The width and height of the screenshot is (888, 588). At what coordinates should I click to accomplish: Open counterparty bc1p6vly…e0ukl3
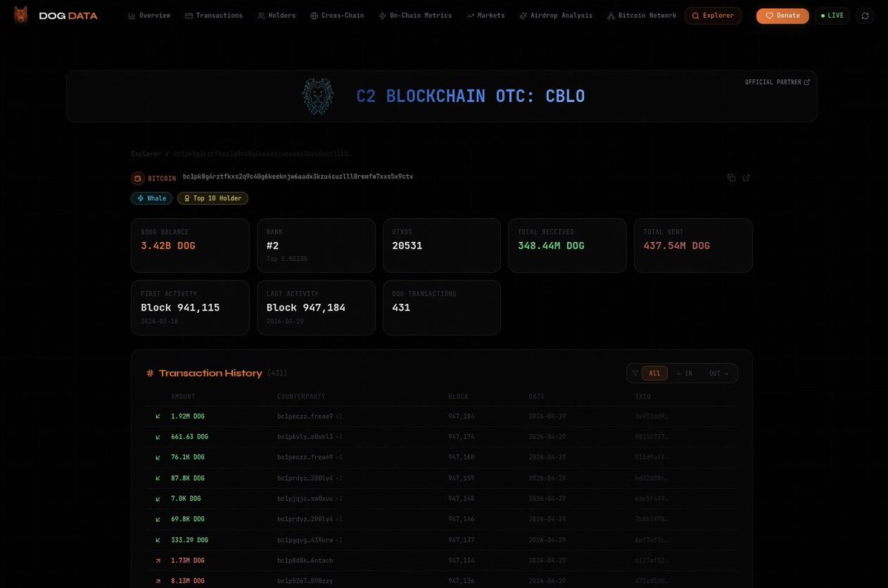(305, 437)
